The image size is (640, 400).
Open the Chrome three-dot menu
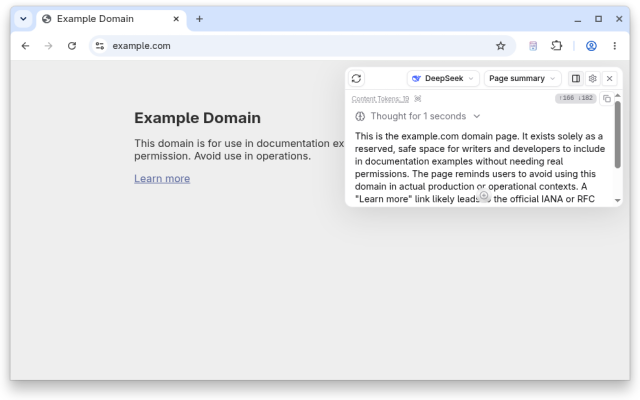click(x=614, y=46)
